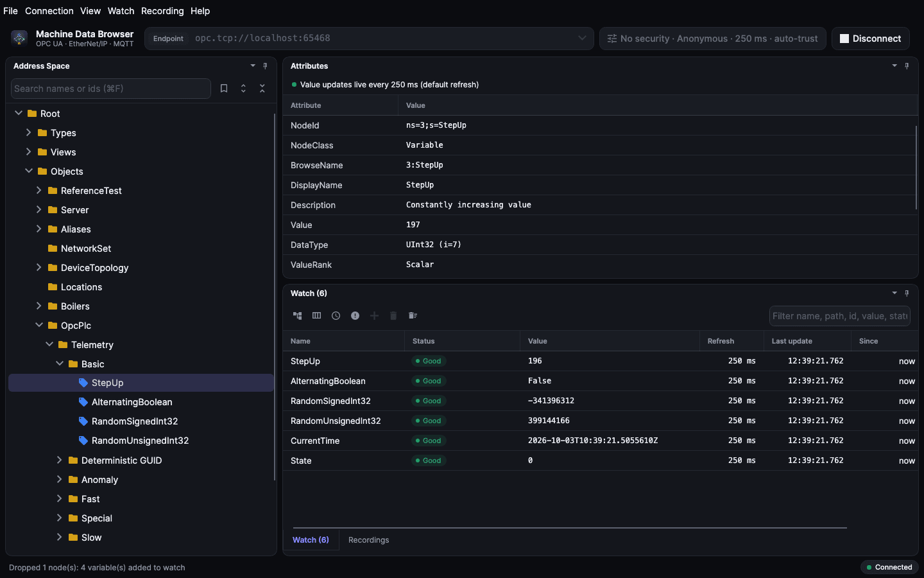Screen dimensions: 924x578
Task: Collapse all nodes in the address tree
Action: coord(262,89)
